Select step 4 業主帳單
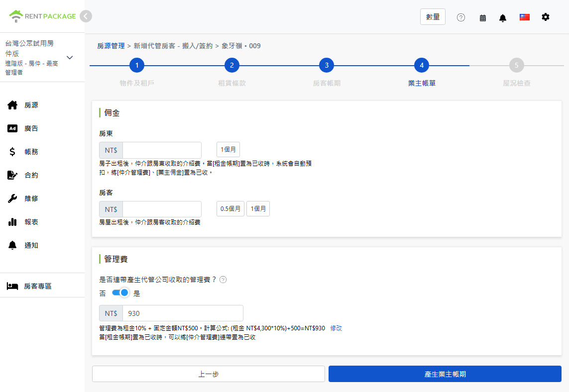Viewport: 569px width, 392px height. click(x=422, y=65)
